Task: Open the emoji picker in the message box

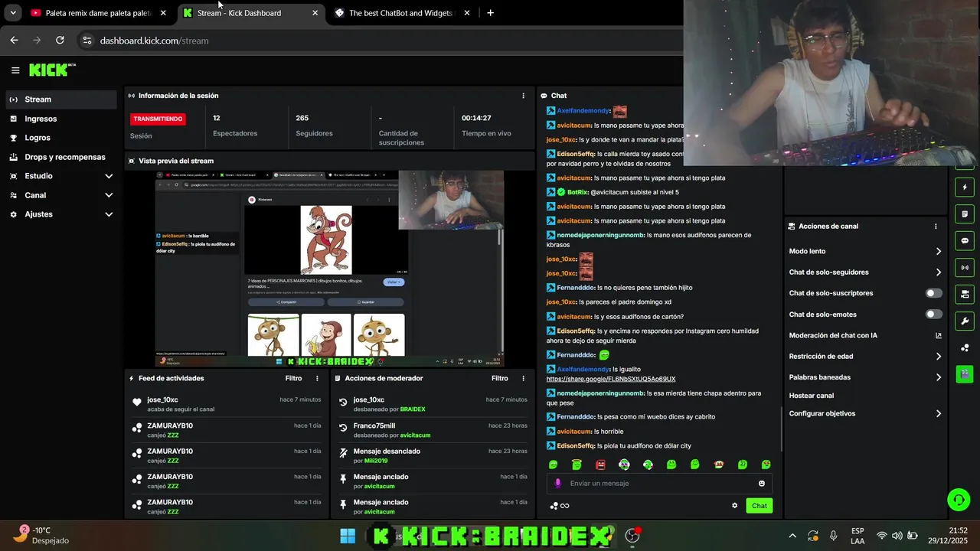Action: [x=762, y=483]
